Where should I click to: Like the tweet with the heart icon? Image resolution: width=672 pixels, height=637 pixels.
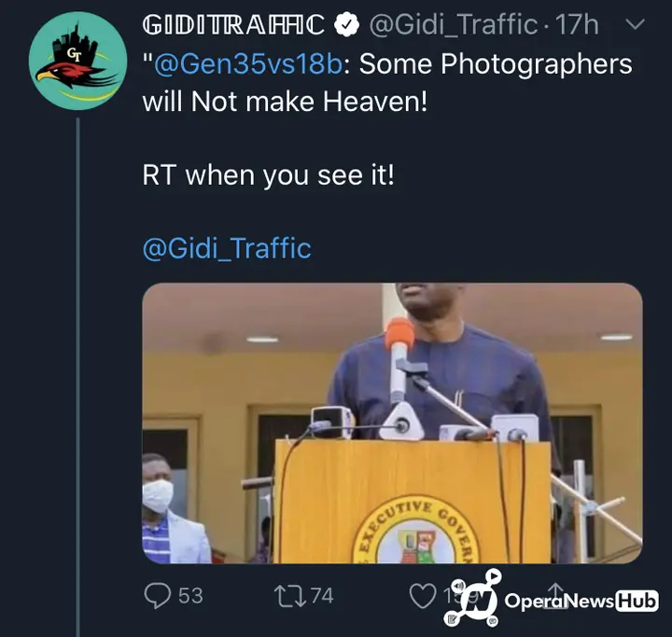[423, 596]
